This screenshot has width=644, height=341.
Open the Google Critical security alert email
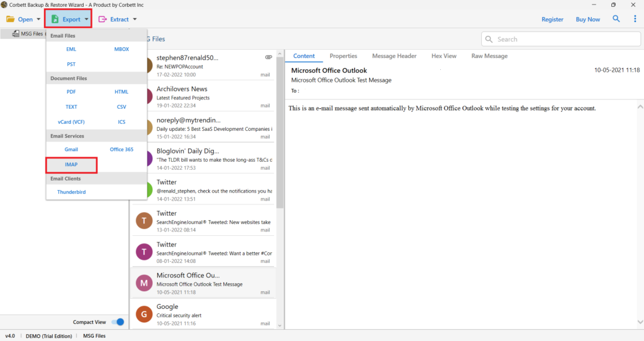tap(203, 315)
